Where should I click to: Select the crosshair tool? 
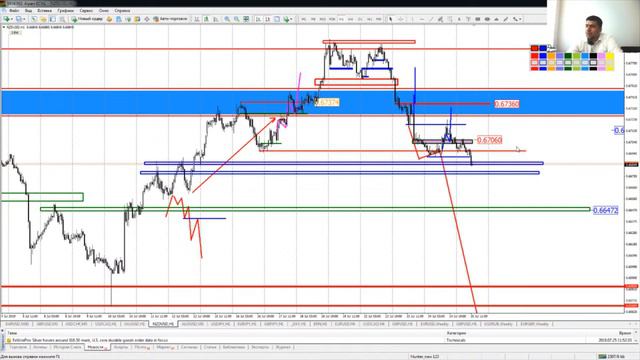[x=400, y=19]
